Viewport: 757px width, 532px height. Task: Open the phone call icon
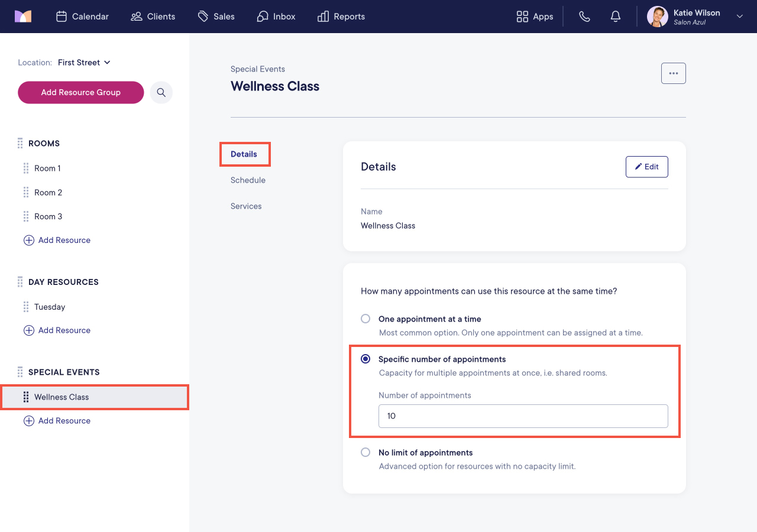584,17
